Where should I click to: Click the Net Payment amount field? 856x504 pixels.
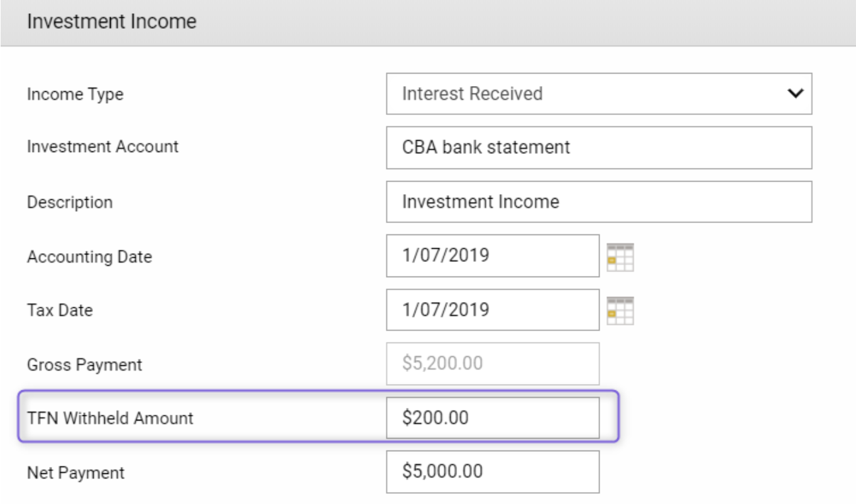[493, 472]
